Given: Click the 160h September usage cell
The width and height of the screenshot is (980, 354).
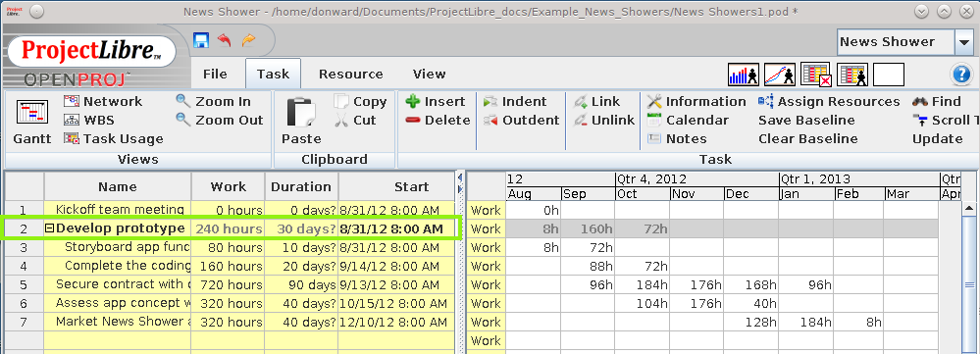Looking at the screenshot, I should coord(589,229).
